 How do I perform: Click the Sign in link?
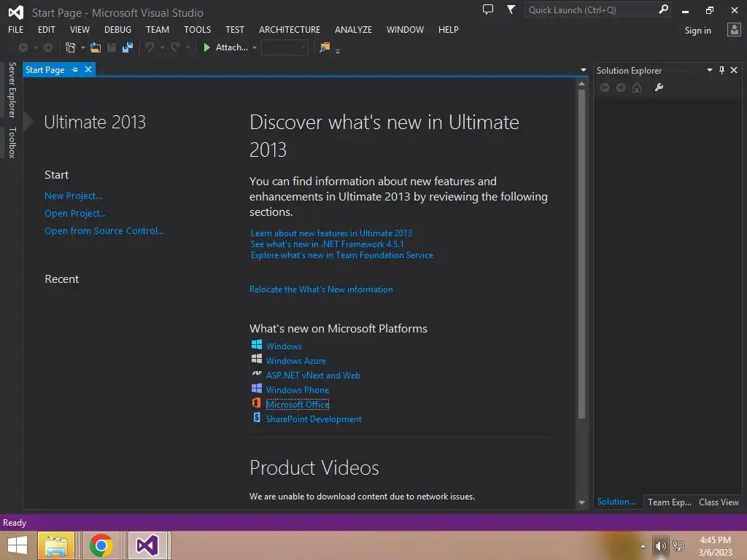697,31
